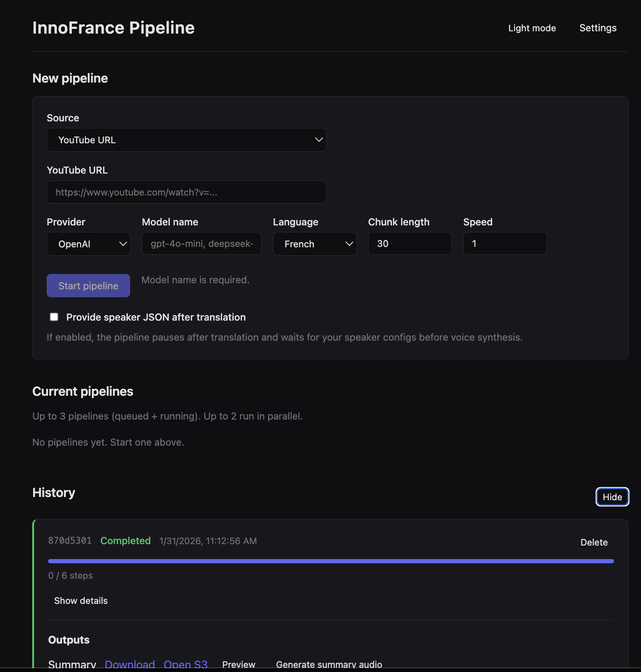Click the InnoFrance Pipeline title
Viewport: 641px width, 672px height.
(x=113, y=28)
